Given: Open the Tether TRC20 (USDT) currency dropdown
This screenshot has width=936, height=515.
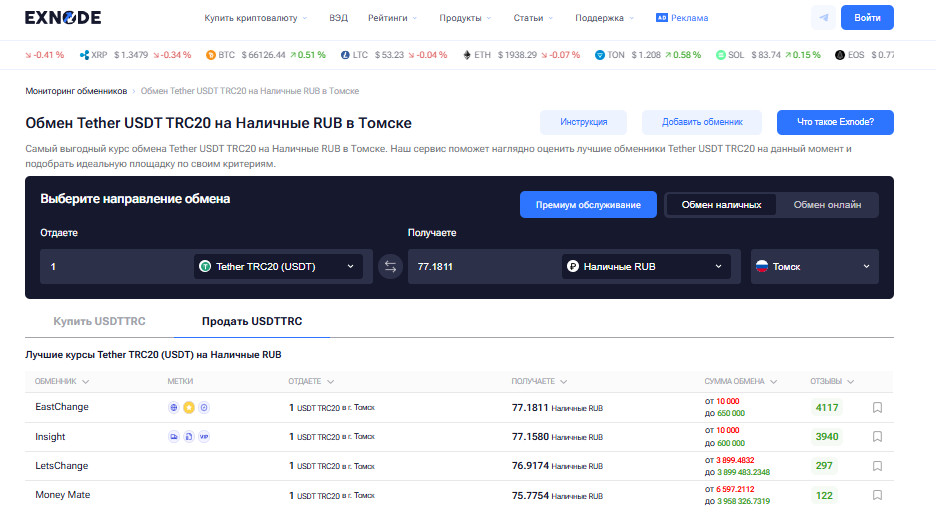Looking at the screenshot, I should (x=278, y=267).
